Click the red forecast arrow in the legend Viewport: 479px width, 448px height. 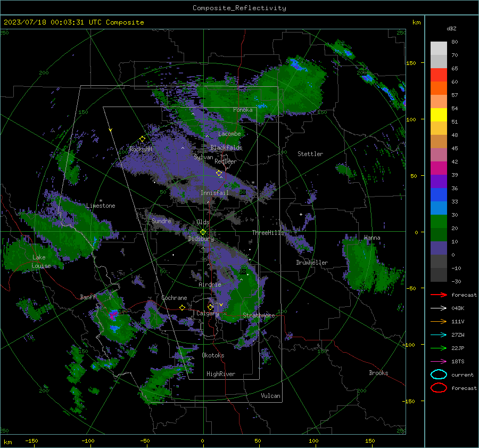439,295
